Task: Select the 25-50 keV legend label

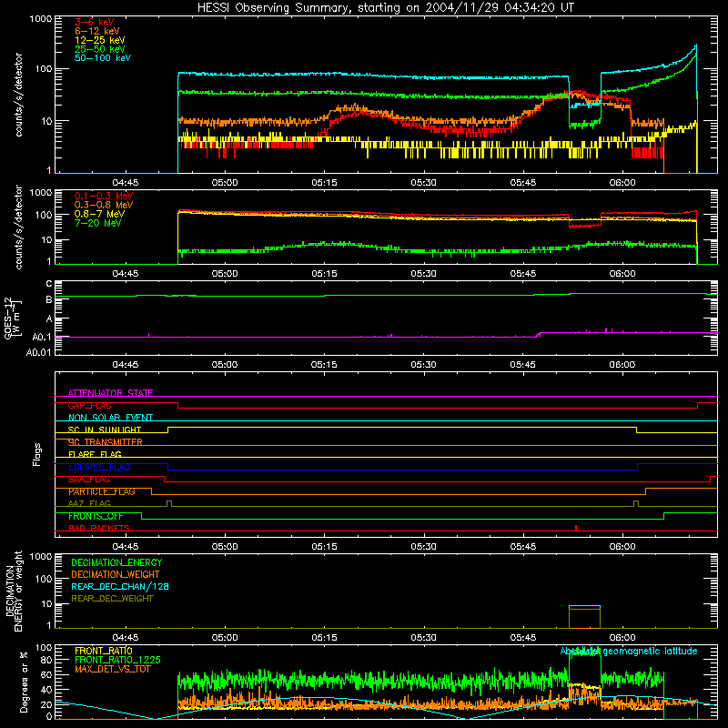Action: pos(100,49)
